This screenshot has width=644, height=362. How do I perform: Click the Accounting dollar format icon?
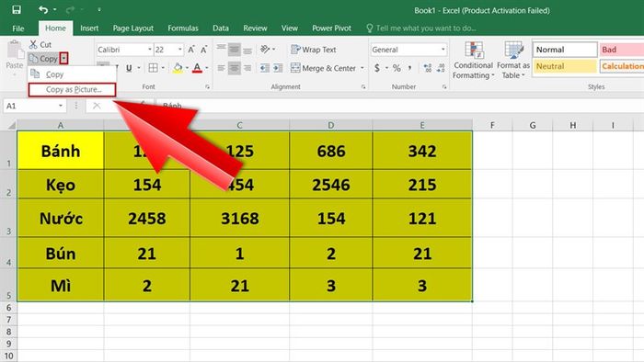[x=377, y=68]
